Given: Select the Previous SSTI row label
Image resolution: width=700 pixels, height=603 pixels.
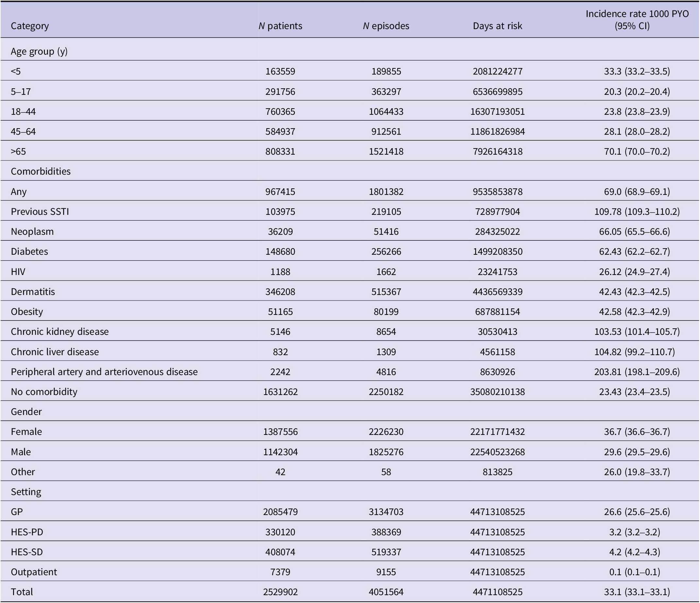Looking at the screenshot, I should click(x=40, y=211).
